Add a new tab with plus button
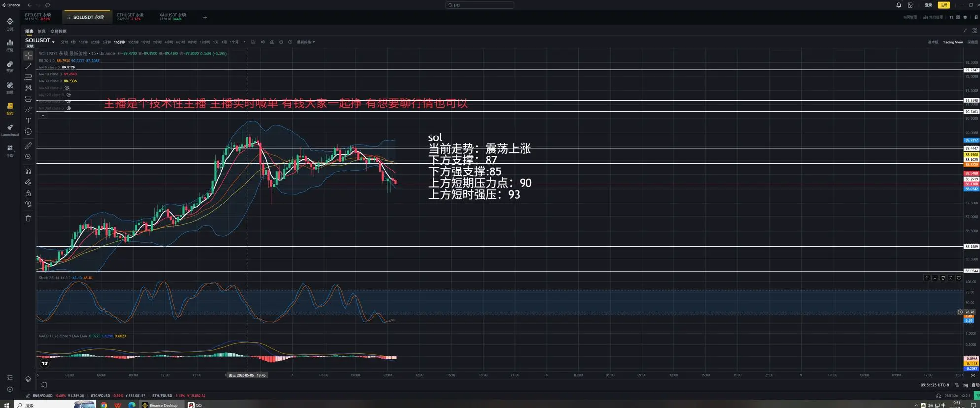This screenshot has height=408, width=980. 205,17
